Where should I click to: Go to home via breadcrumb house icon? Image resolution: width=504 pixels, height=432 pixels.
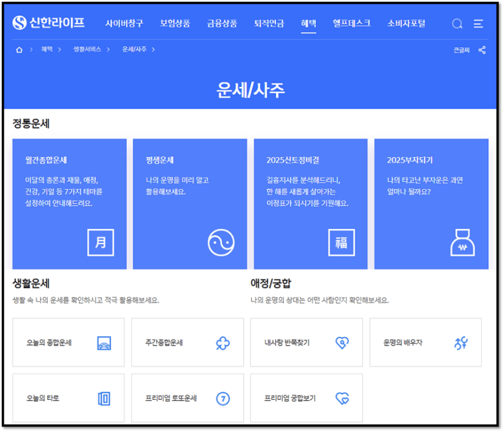(x=20, y=50)
